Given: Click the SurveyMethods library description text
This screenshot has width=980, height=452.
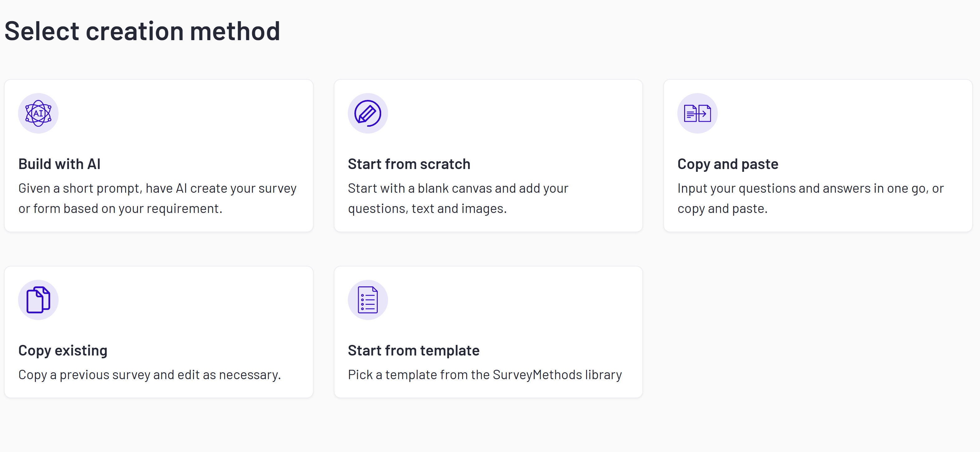Looking at the screenshot, I should [x=484, y=374].
